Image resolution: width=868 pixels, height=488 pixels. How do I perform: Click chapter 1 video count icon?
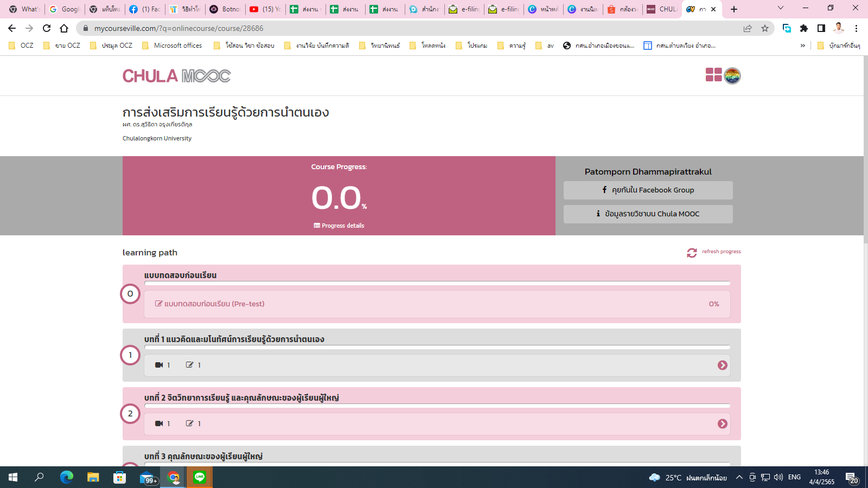pos(159,365)
